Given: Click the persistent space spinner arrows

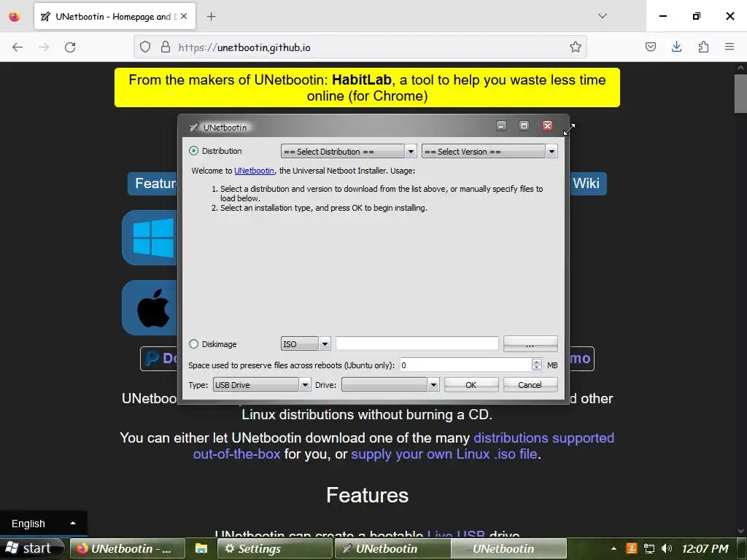Looking at the screenshot, I should tap(537, 365).
